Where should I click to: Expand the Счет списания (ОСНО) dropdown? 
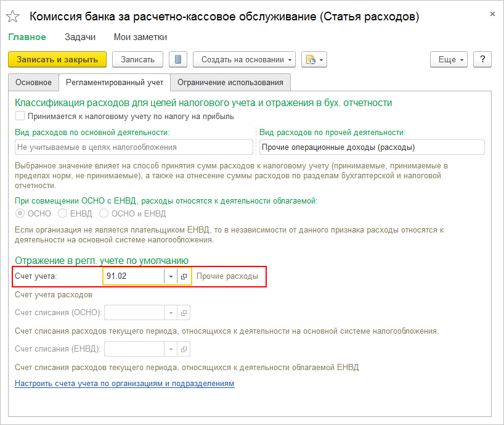click(171, 313)
